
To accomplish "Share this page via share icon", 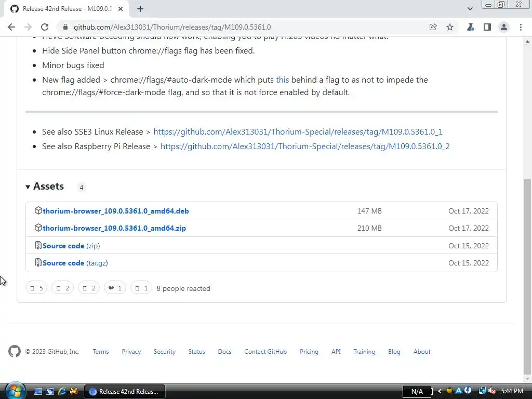I will [433, 27].
